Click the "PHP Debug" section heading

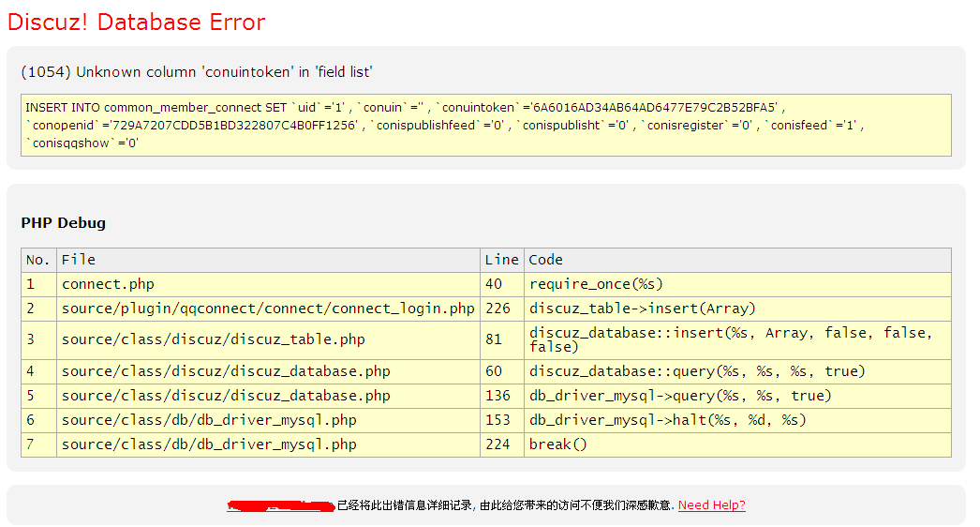click(64, 223)
